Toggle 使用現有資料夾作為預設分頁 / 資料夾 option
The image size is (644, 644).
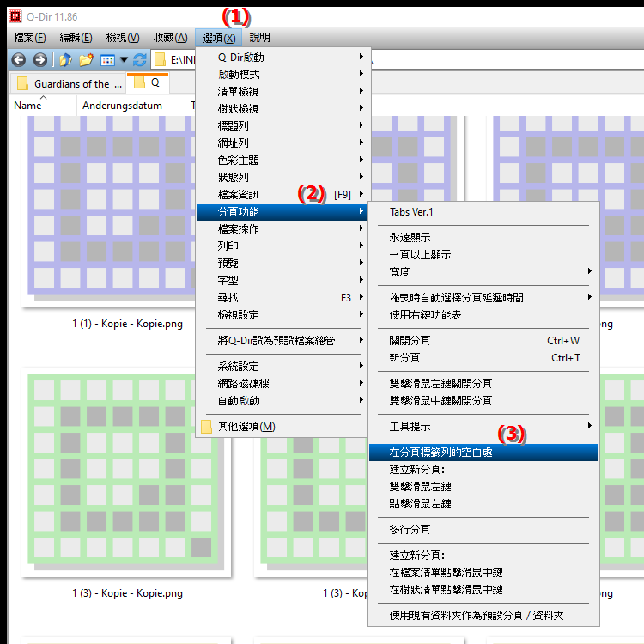(483, 616)
